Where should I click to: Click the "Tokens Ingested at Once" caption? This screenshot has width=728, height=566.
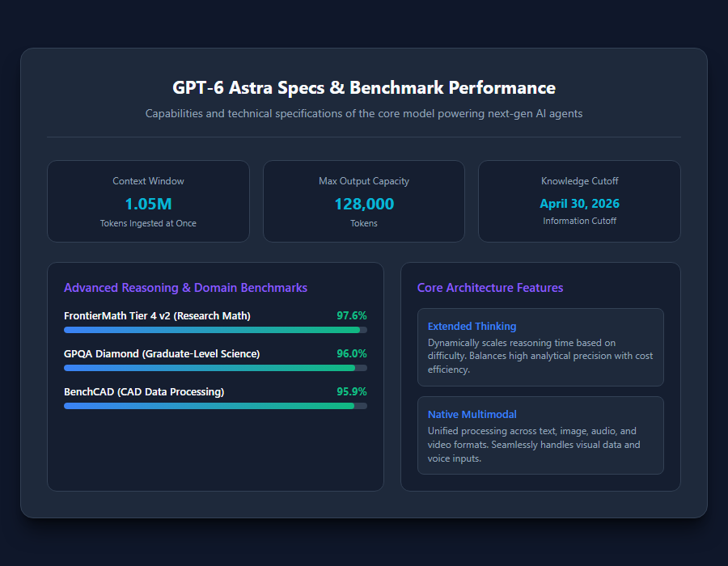pyautogui.click(x=149, y=223)
